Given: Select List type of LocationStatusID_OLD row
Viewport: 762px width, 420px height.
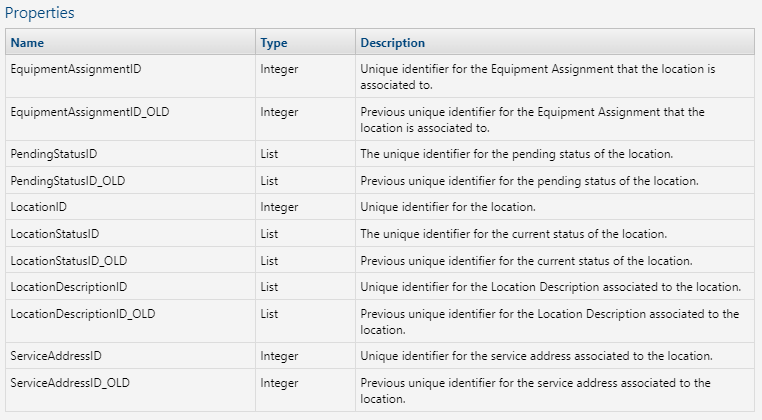Looking at the screenshot, I should pyautogui.click(x=269, y=261).
